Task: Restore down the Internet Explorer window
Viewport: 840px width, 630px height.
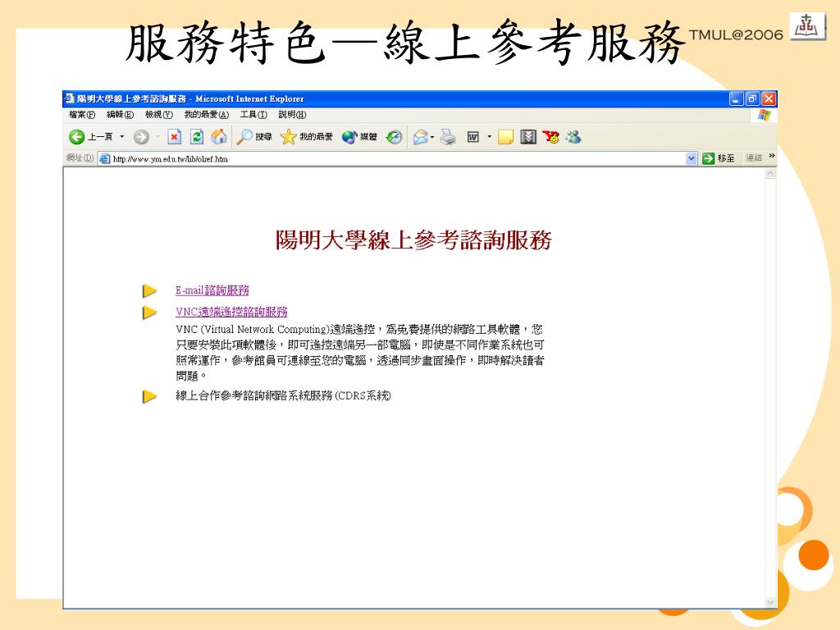Action: 753,98
